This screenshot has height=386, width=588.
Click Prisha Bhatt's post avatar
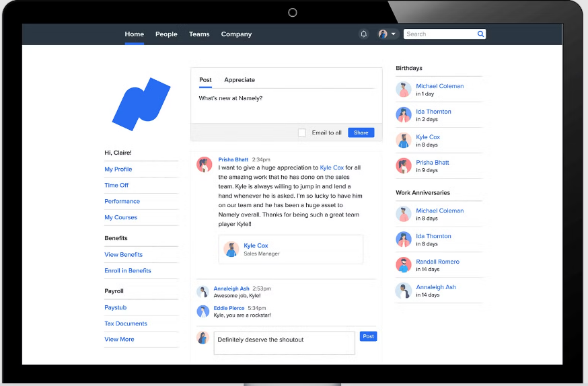[205, 165]
